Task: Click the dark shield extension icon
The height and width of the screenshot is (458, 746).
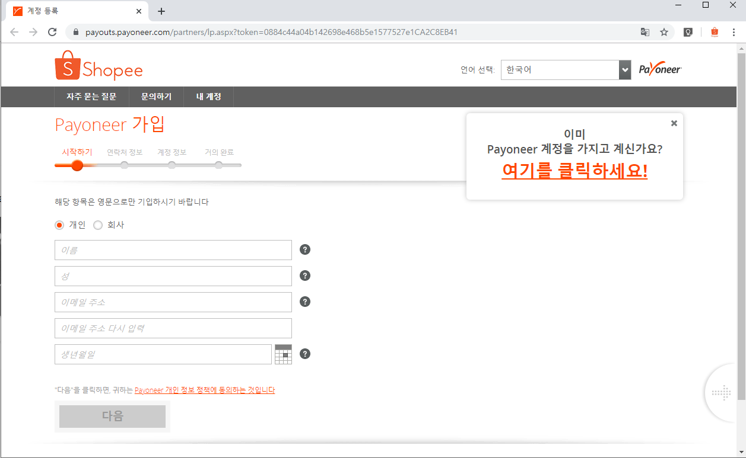Action: (x=688, y=32)
